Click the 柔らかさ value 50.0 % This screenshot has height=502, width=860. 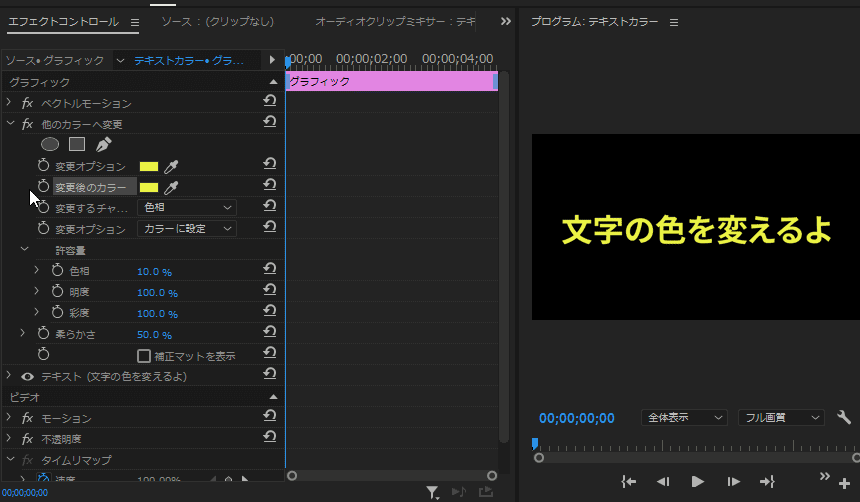point(154,335)
